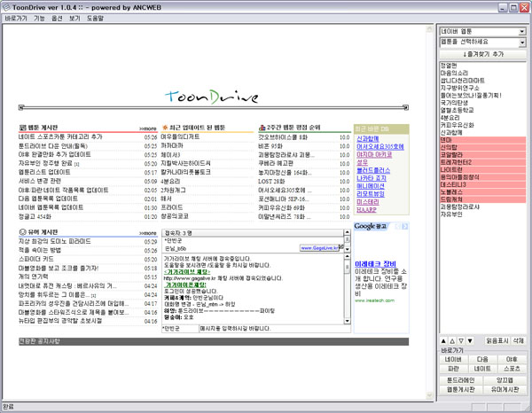
Task: Select highlighted 신의탑 in favorites list
Action: coord(483,147)
